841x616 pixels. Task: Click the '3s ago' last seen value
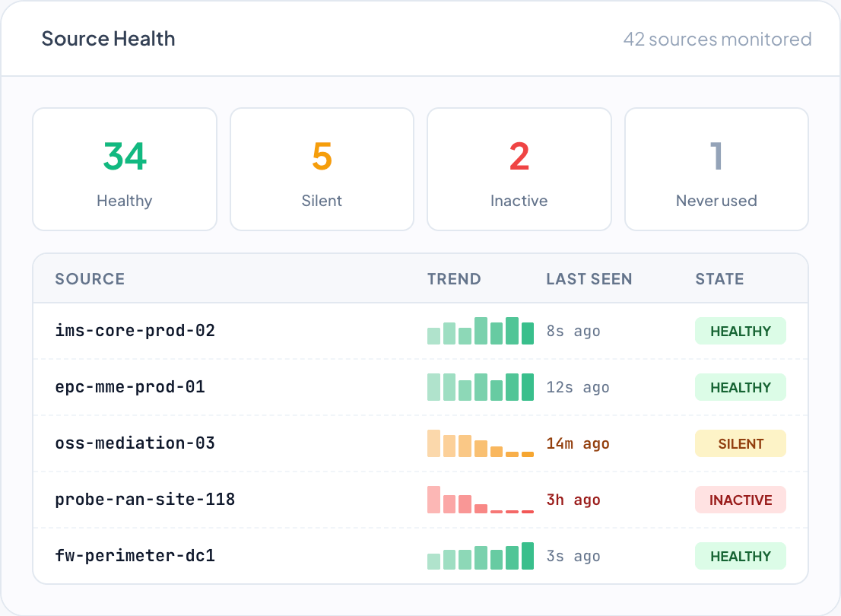coord(573,557)
